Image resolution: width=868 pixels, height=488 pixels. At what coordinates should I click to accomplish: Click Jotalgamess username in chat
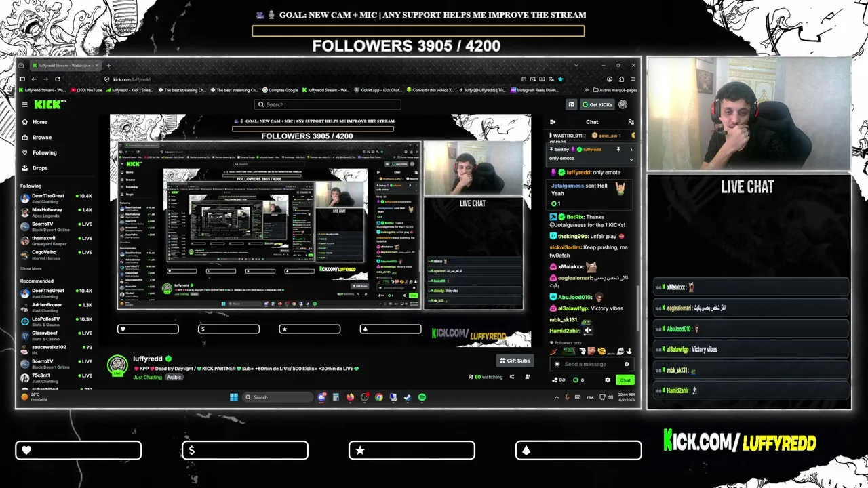pos(567,186)
